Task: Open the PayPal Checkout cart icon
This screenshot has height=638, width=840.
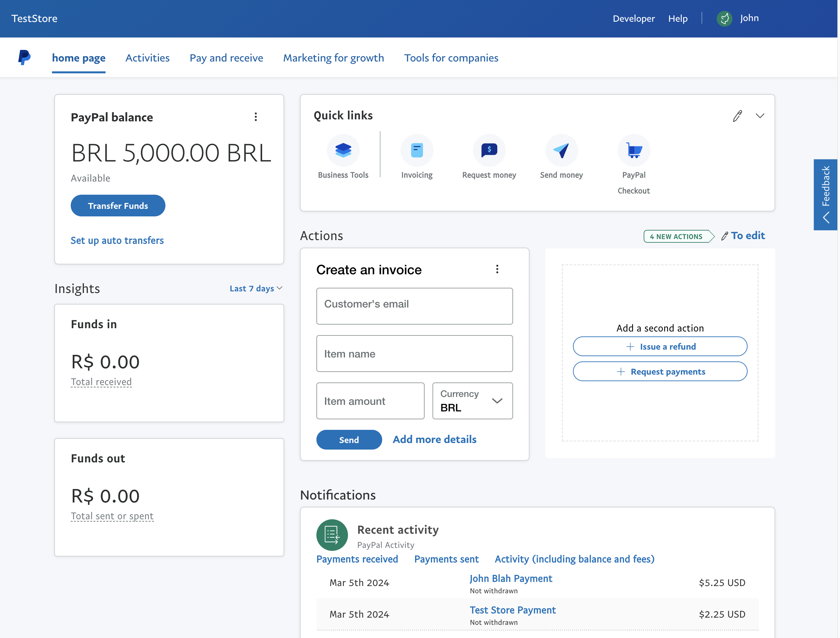Action: click(x=634, y=150)
